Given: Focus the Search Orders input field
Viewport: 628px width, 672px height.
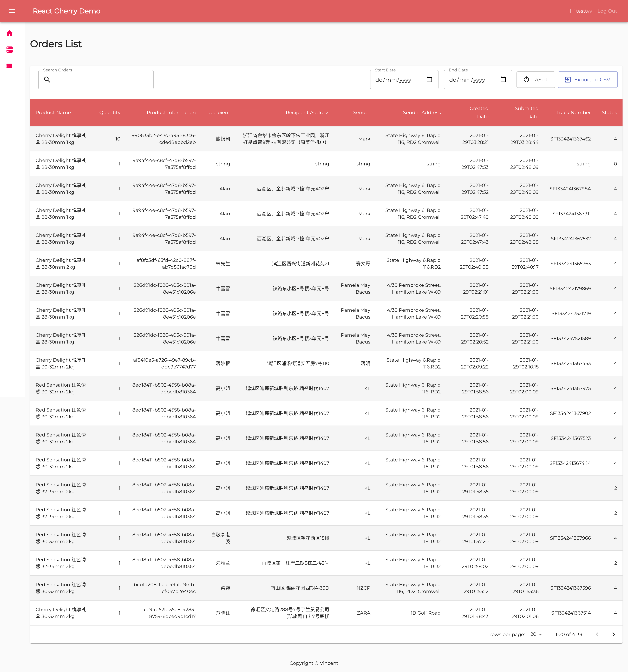Looking at the screenshot, I should pos(101,80).
